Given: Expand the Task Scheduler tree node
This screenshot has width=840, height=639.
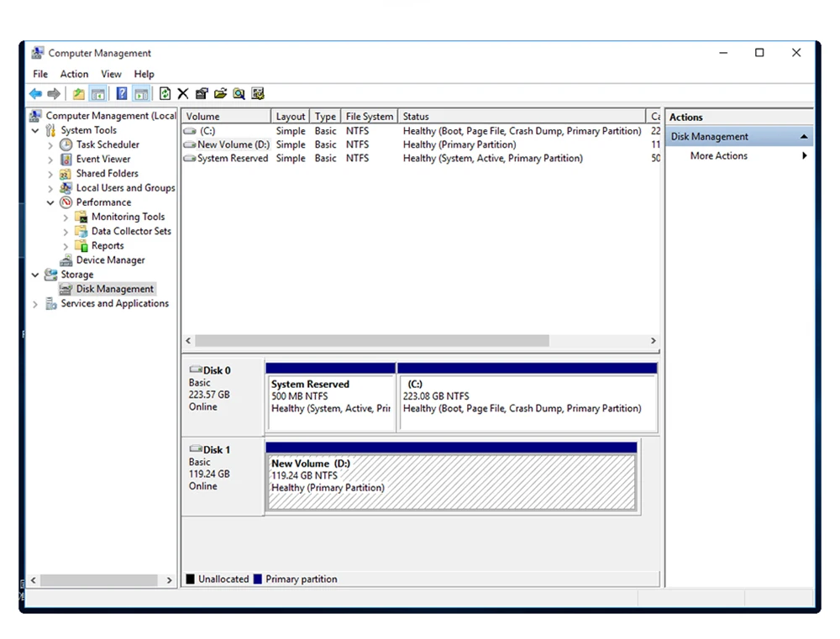Looking at the screenshot, I should click(x=50, y=145).
